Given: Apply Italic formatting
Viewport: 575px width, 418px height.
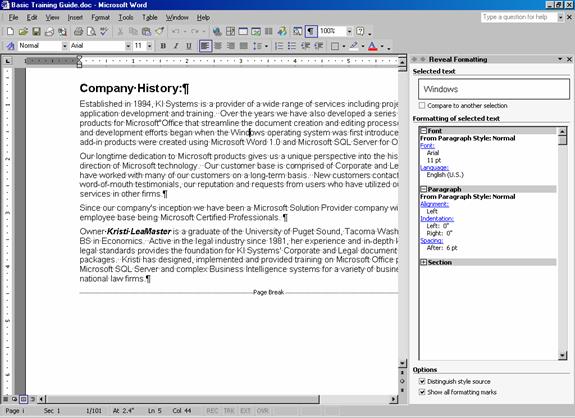Looking at the screenshot, I should [176, 46].
